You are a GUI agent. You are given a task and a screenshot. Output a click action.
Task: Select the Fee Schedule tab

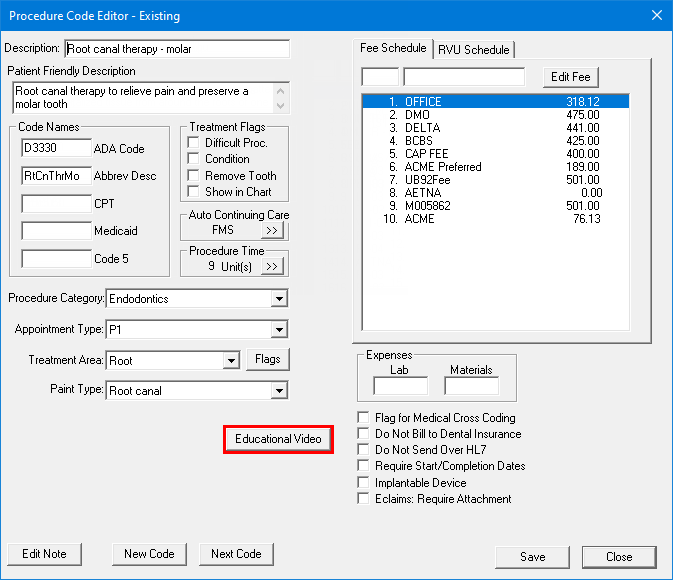tap(394, 48)
